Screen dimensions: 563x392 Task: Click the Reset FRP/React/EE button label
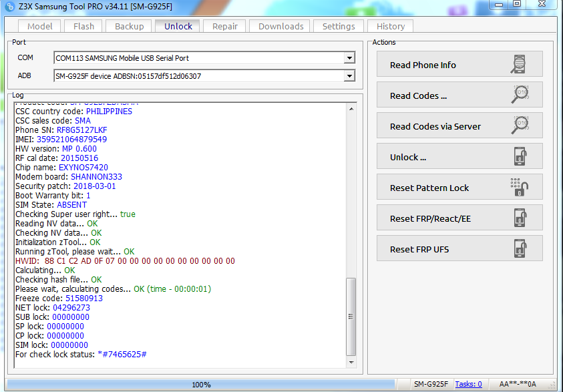tap(430, 218)
